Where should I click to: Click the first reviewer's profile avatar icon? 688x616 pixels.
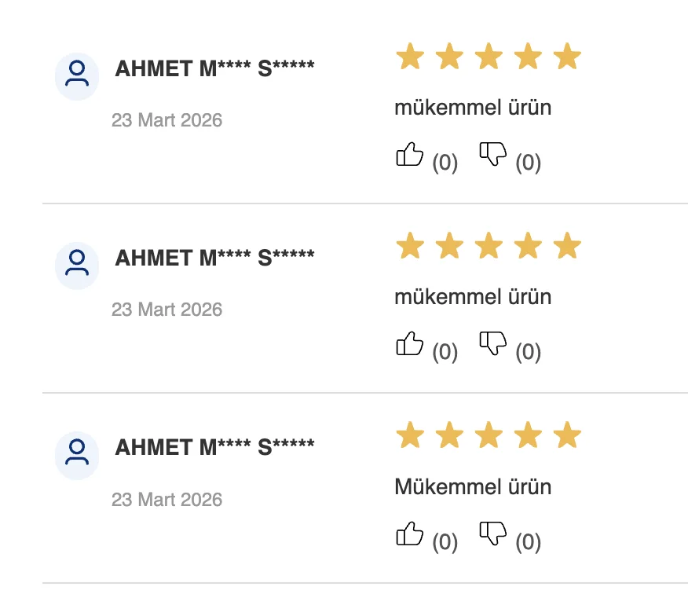click(77, 76)
